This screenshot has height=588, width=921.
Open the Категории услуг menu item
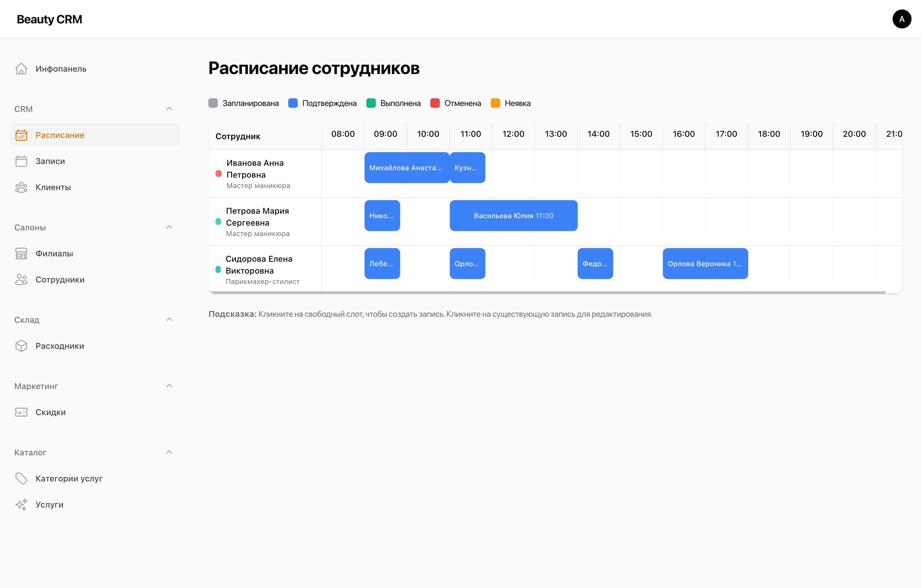coord(69,478)
